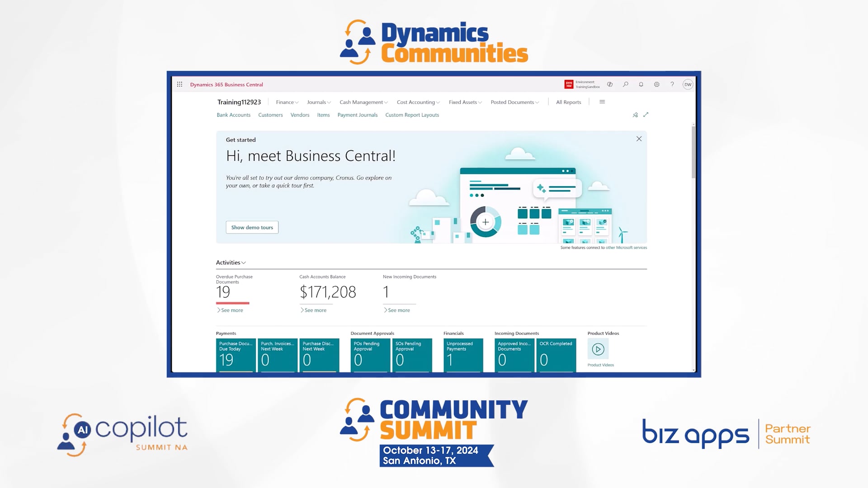Open the DW account avatar

point(688,84)
